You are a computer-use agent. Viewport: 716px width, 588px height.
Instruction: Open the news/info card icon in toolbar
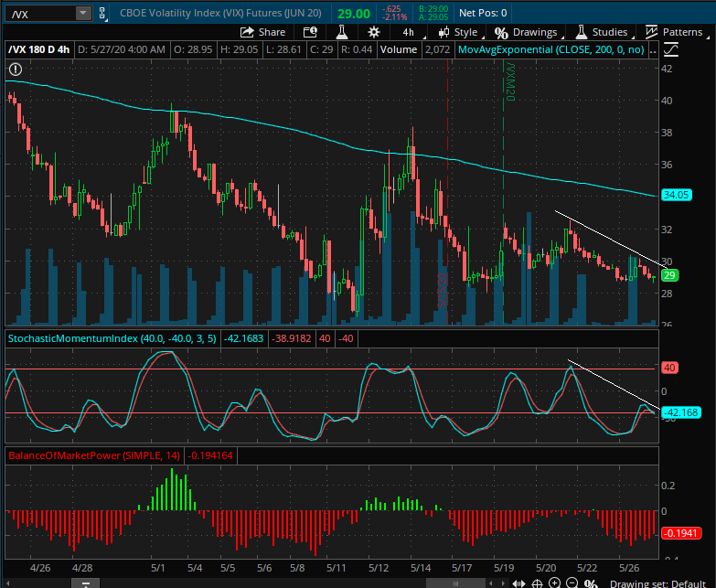coord(310,32)
